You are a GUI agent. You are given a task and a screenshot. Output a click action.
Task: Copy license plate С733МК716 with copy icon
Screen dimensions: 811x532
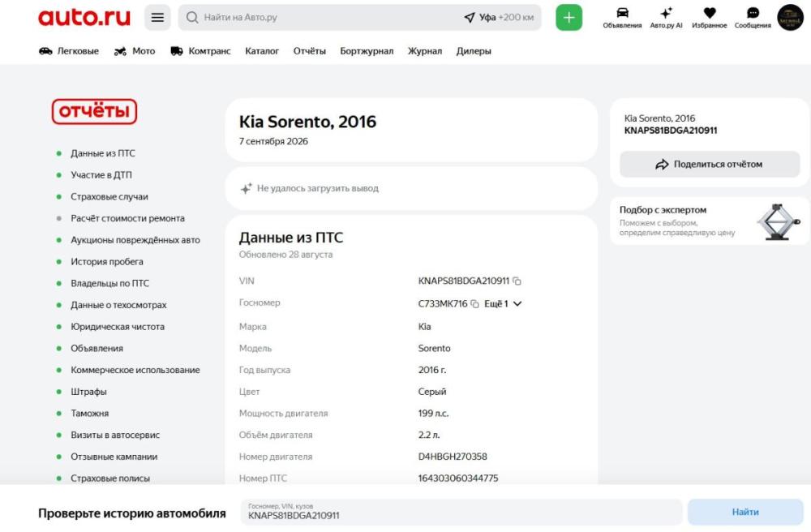[x=474, y=304]
